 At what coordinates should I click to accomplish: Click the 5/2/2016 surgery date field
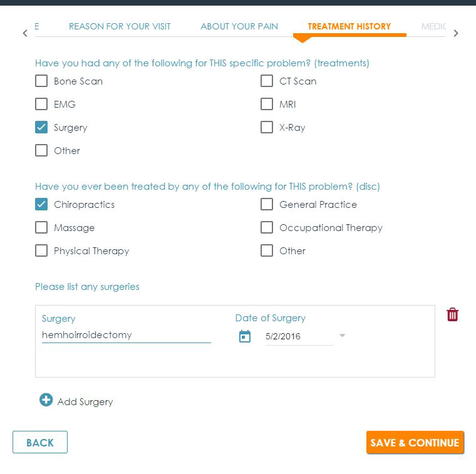tap(298, 337)
